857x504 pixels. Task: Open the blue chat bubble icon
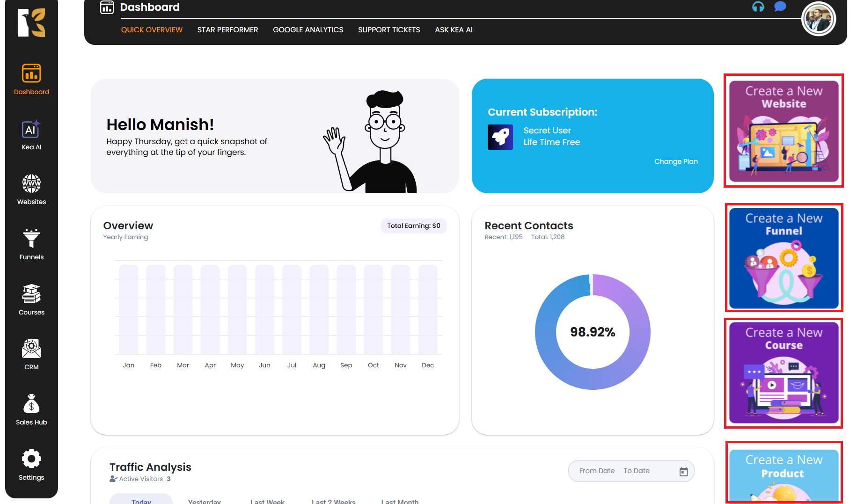(780, 7)
